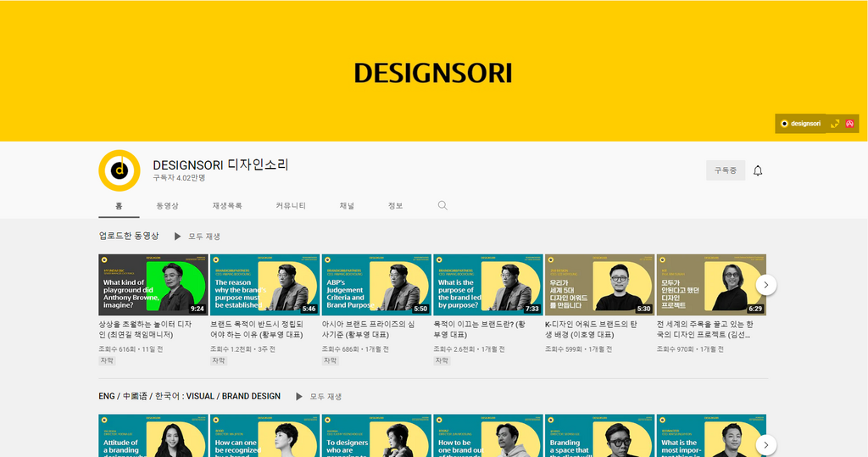Screen dimensions: 868x457
Task: Play 'ABP's Judgement Criteria' thumbnail
Action: pyautogui.click(x=376, y=285)
